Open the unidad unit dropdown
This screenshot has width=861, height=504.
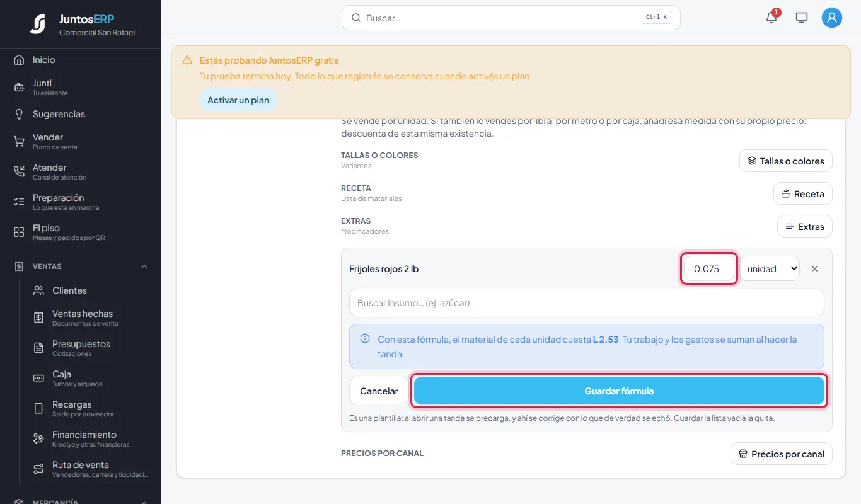[x=770, y=269]
